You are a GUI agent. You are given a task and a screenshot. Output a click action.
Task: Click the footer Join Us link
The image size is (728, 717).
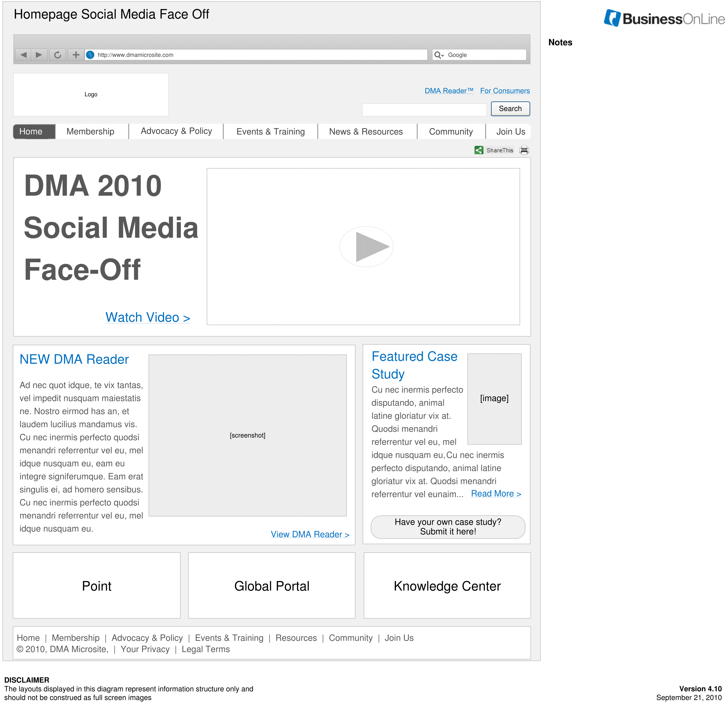click(x=399, y=638)
